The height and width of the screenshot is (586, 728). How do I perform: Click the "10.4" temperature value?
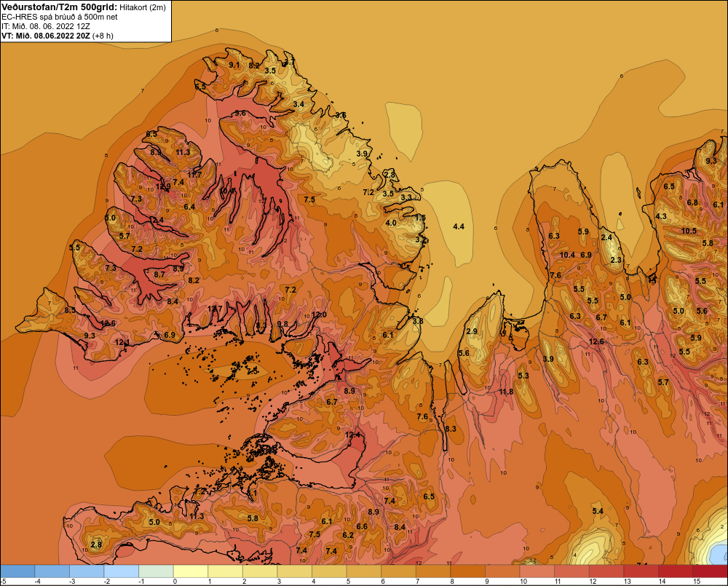[567, 255]
